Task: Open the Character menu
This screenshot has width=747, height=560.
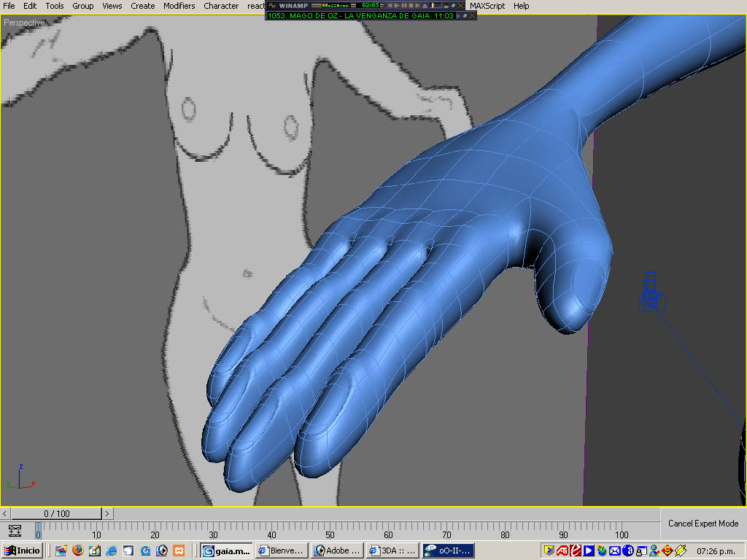Action: [221, 6]
